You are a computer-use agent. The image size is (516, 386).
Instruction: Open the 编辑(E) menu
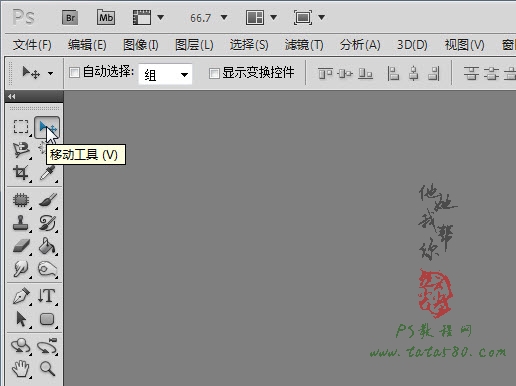click(x=87, y=45)
